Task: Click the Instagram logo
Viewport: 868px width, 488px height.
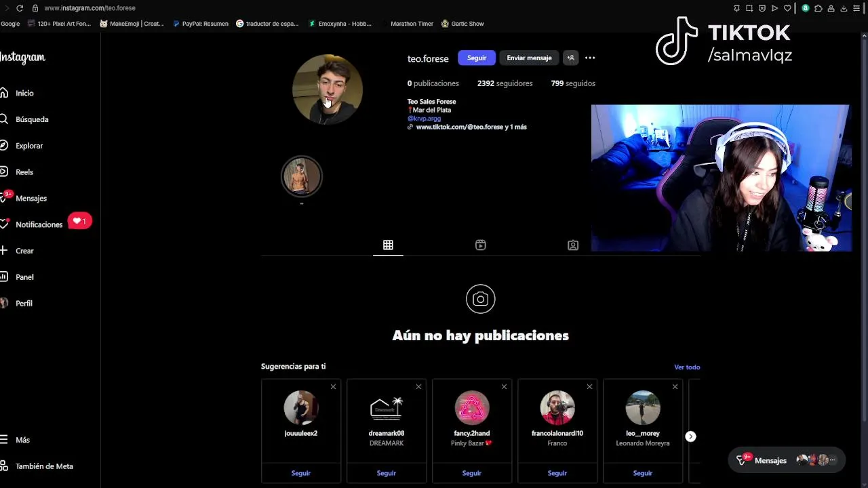Action: pos(22,58)
